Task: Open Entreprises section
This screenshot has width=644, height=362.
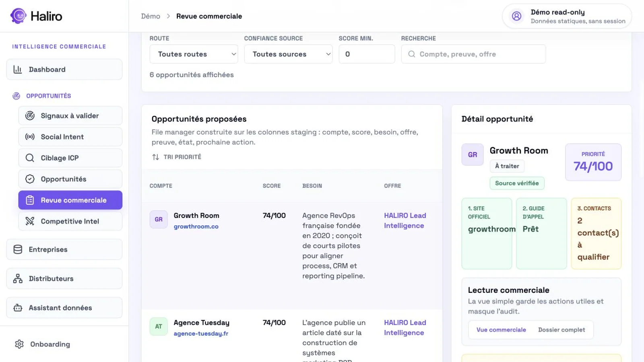Action: tap(64, 249)
